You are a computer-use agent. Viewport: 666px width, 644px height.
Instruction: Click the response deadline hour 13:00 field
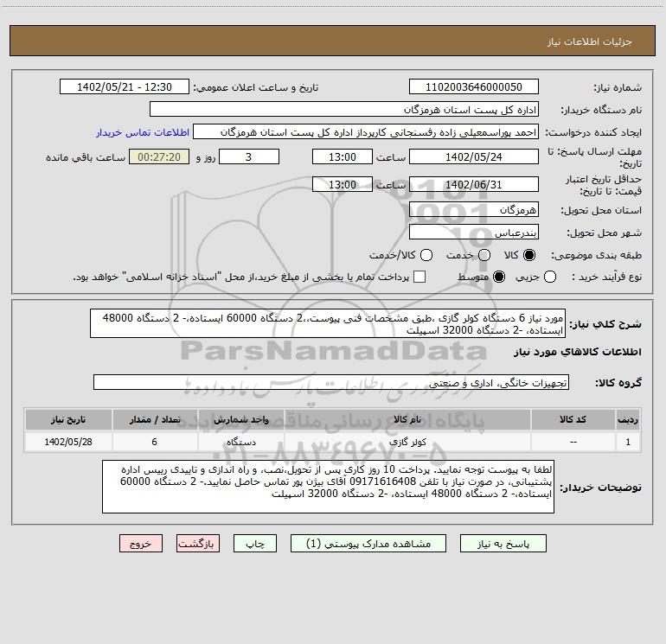343,156
